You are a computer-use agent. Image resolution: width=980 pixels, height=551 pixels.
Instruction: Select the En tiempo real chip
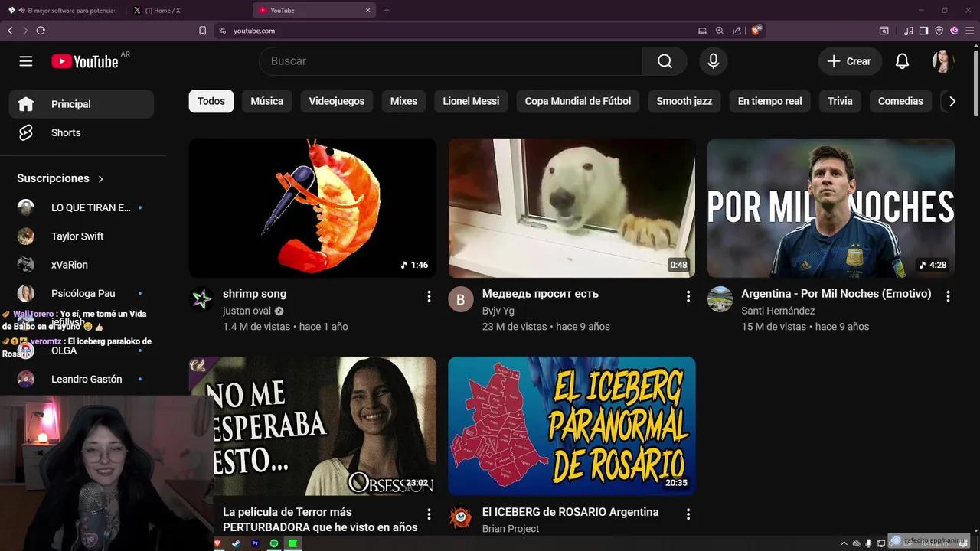(769, 101)
